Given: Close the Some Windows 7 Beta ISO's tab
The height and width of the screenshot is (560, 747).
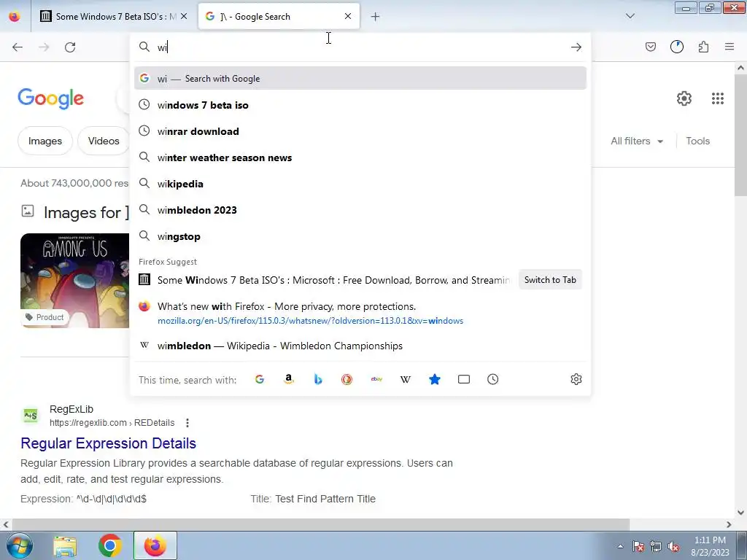Looking at the screenshot, I should [184, 16].
